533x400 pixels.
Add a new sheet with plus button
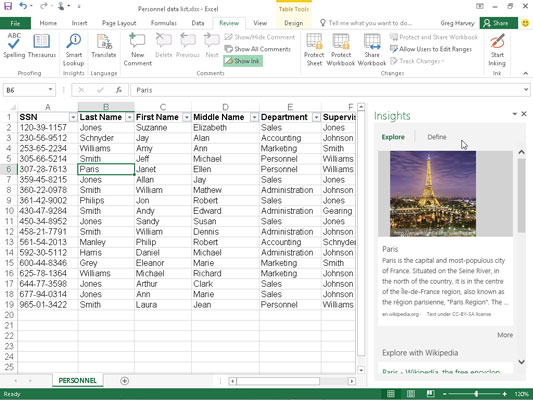point(124,381)
